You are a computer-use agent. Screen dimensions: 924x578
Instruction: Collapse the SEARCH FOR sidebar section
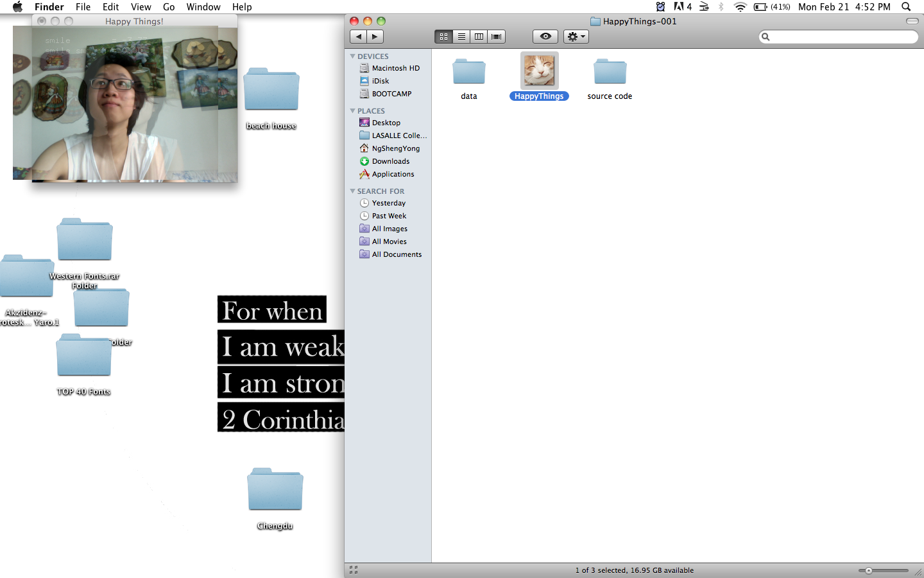pyautogui.click(x=352, y=191)
